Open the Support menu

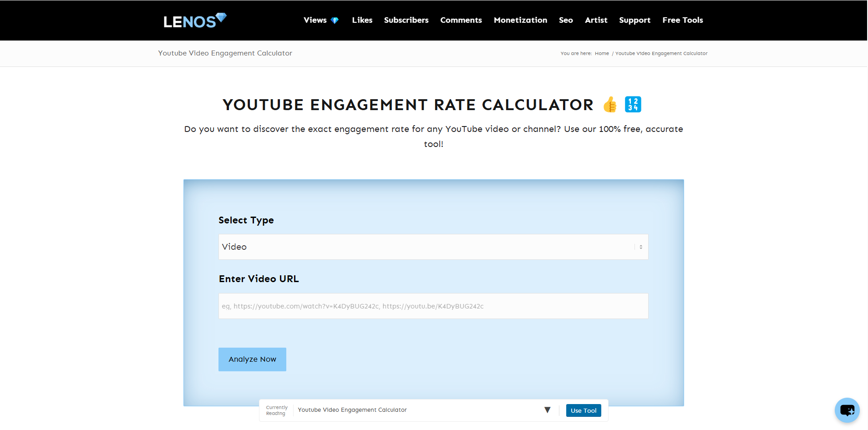(x=635, y=20)
